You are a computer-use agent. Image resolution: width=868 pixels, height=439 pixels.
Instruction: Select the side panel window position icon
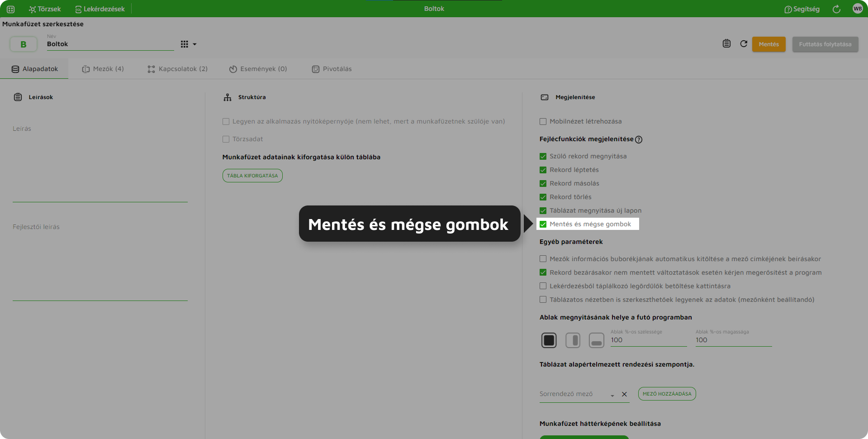(x=573, y=340)
